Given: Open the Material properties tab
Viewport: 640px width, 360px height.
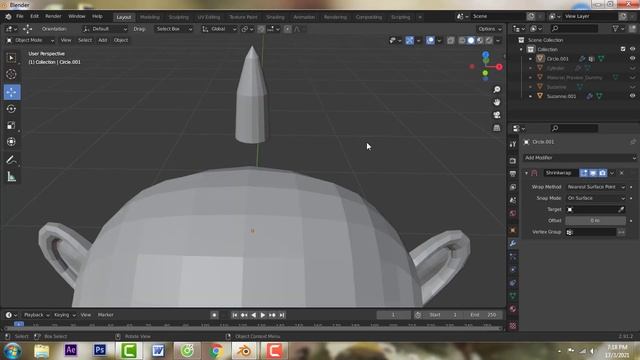Looking at the screenshot, I should [513, 309].
